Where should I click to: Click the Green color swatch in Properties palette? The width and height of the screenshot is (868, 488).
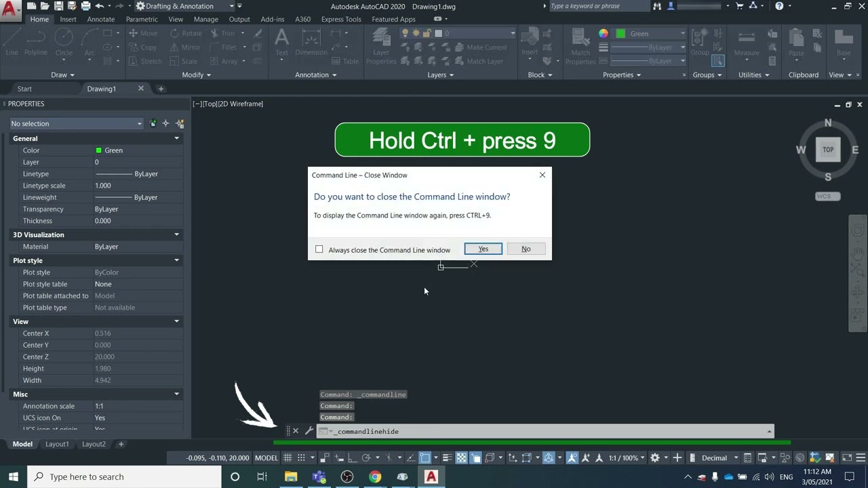click(99, 150)
